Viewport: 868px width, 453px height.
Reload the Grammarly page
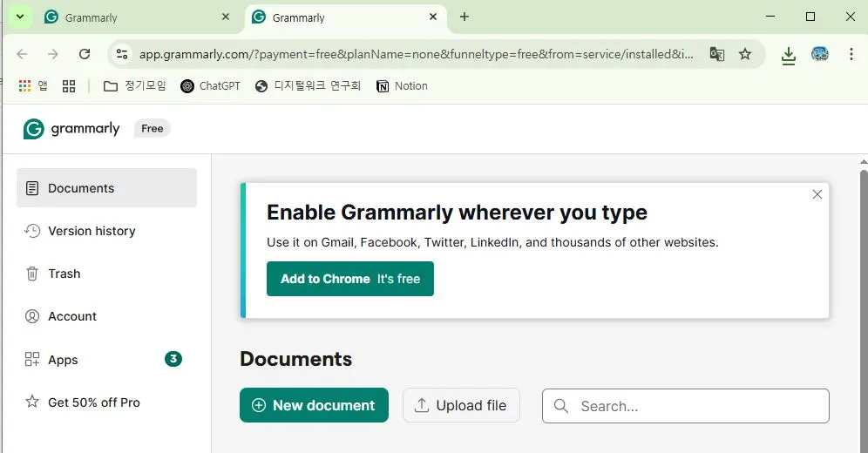(x=85, y=54)
